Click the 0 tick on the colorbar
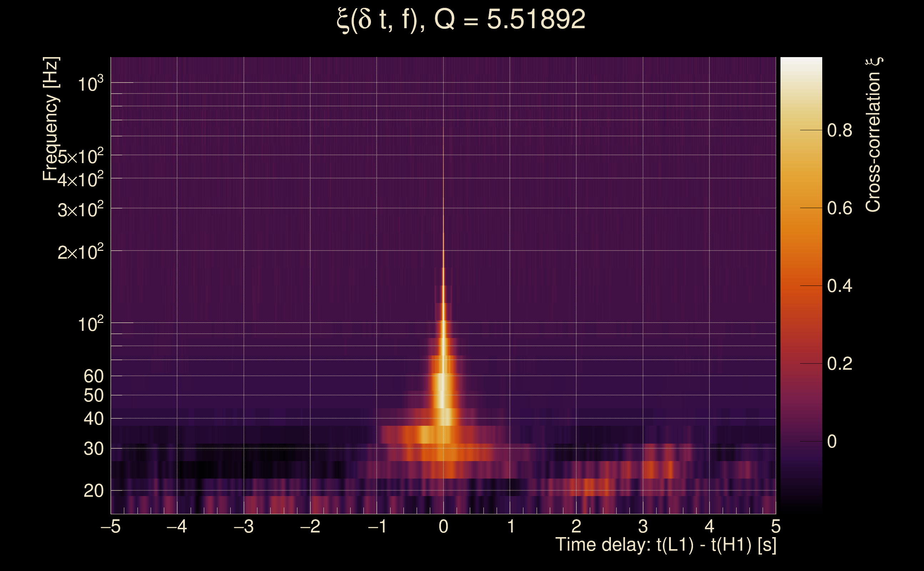This screenshot has width=924, height=571. (x=832, y=441)
